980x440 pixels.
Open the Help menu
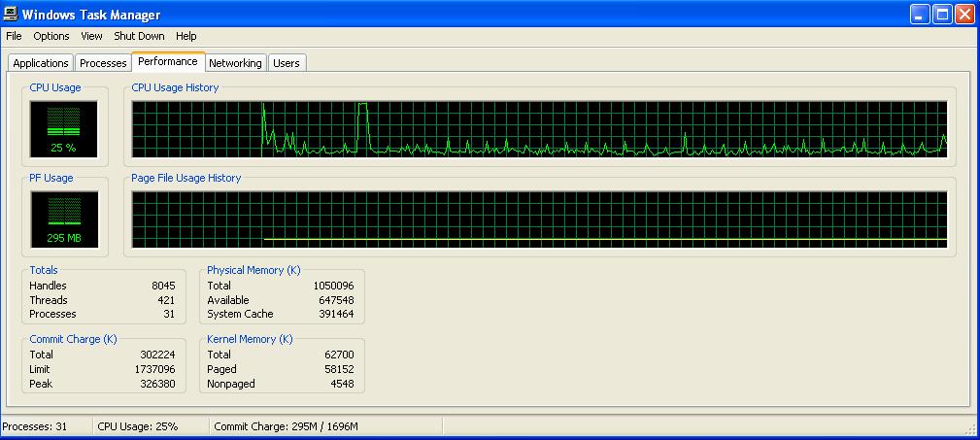[x=186, y=36]
